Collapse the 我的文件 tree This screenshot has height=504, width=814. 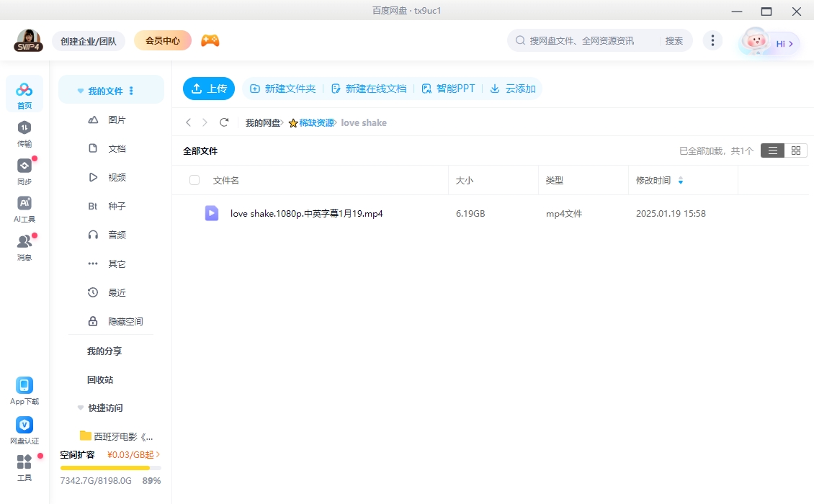tap(80, 89)
